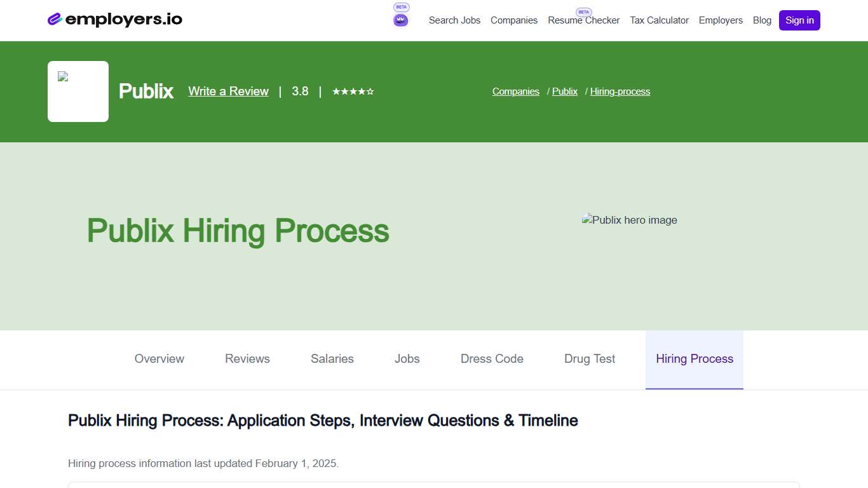Follow the Hiring-process breadcrumb link
This screenshot has width=868, height=488.
[x=620, y=91]
